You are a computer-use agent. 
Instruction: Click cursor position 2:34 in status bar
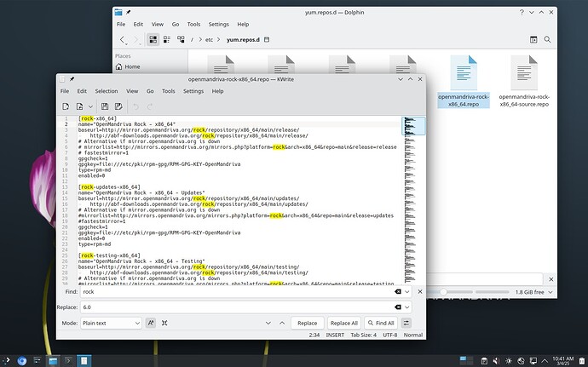[314, 335]
